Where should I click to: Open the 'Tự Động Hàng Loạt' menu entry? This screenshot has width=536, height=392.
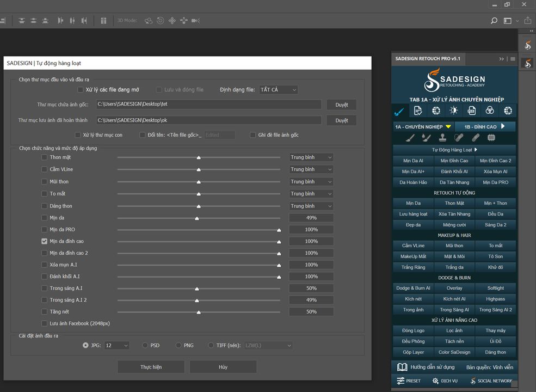click(x=454, y=149)
